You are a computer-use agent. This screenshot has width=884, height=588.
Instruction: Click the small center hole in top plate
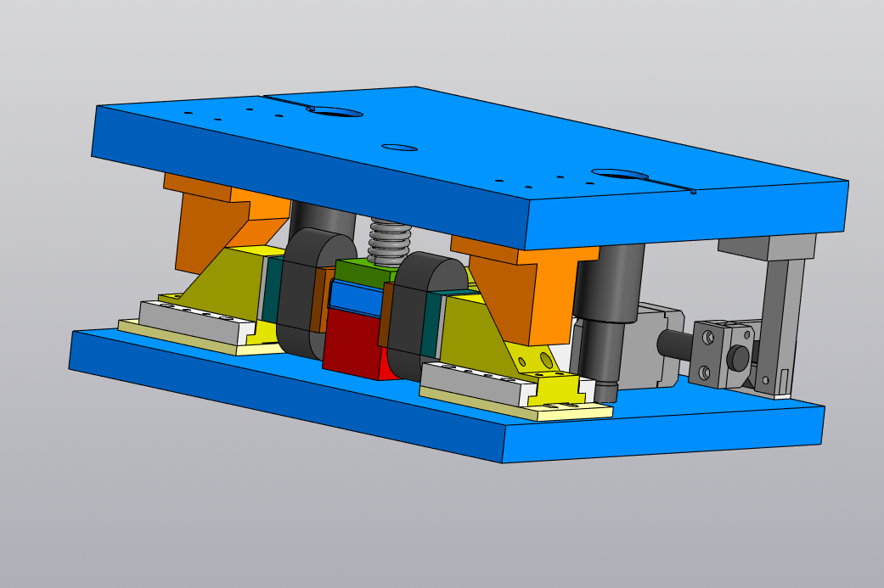tap(399, 148)
